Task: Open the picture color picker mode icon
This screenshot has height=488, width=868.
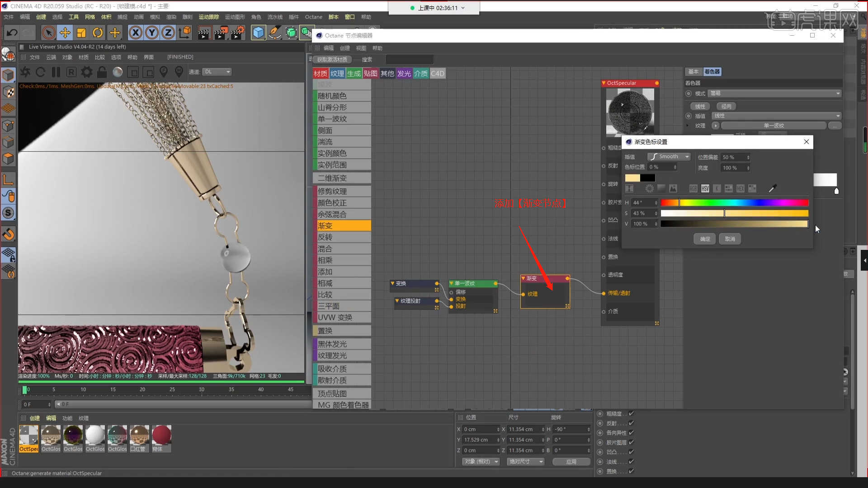Action: click(673, 188)
